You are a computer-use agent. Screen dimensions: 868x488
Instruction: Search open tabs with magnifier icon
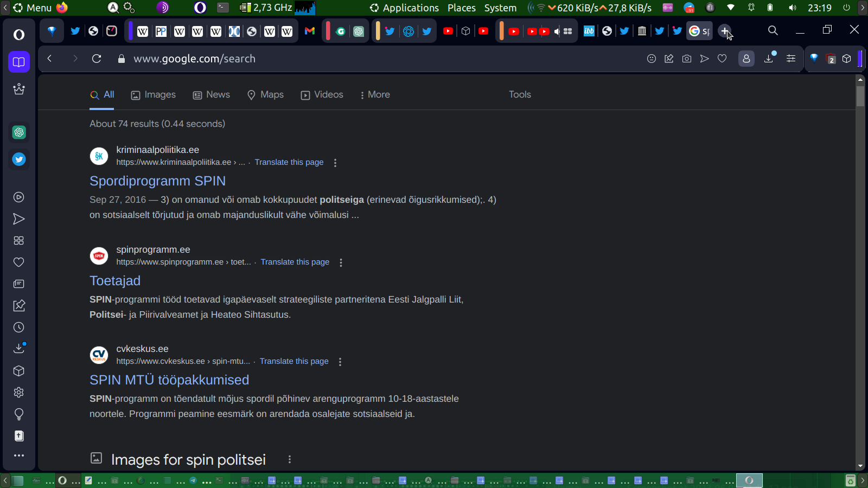773,30
